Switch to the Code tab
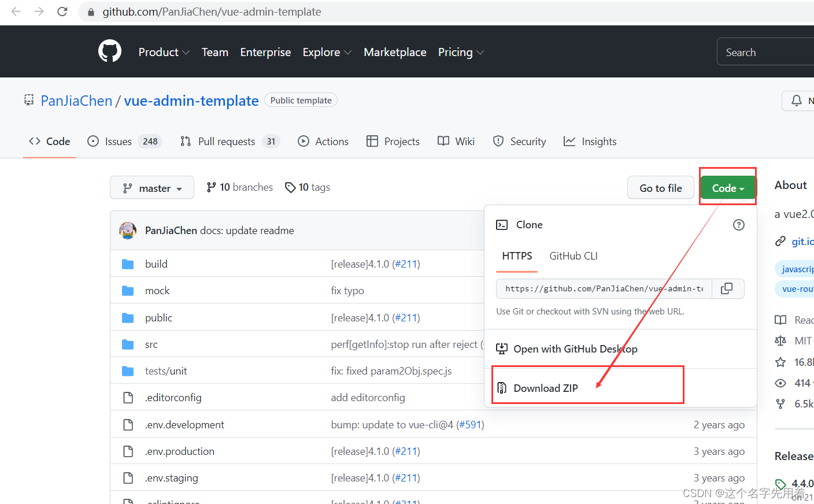814x504 pixels. 50,142
